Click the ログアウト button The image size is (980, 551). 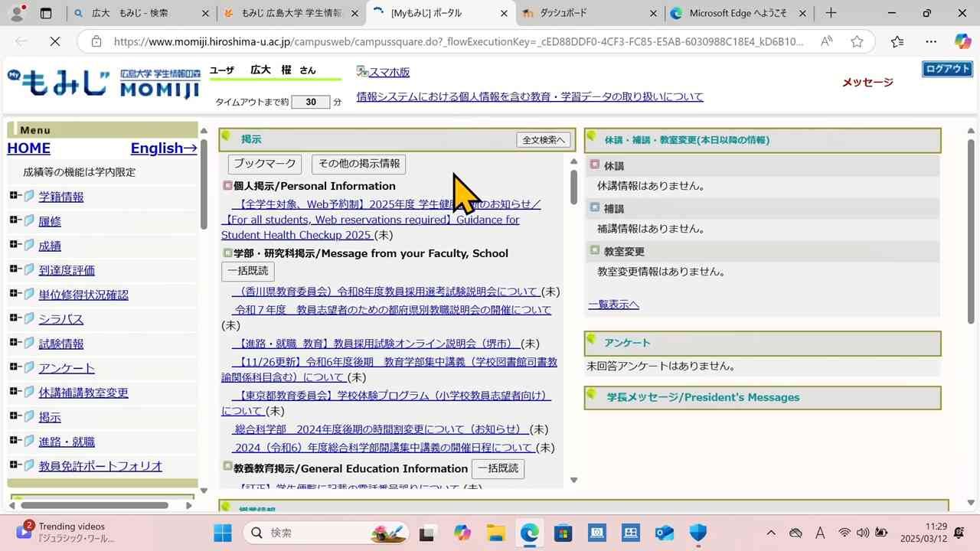[947, 69]
